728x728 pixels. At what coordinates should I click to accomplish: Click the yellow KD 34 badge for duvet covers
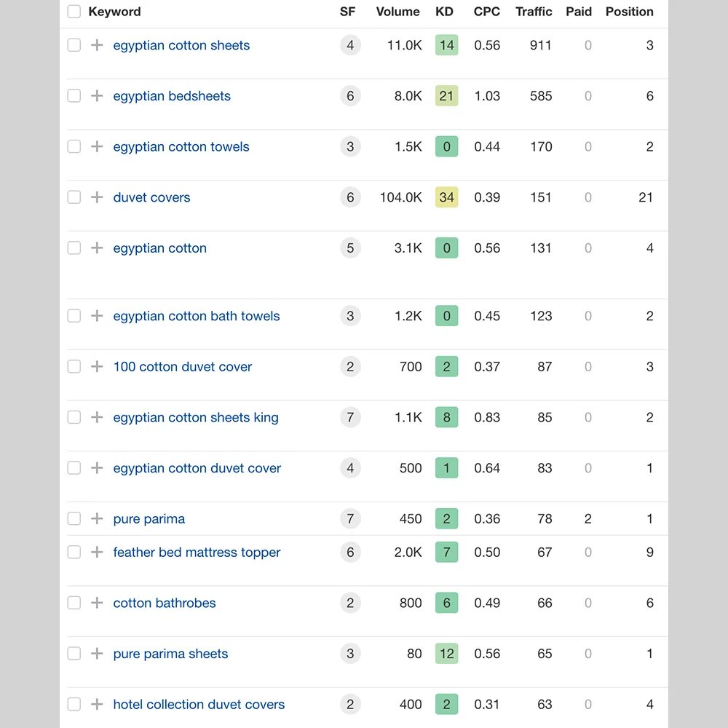click(x=447, y=197)
